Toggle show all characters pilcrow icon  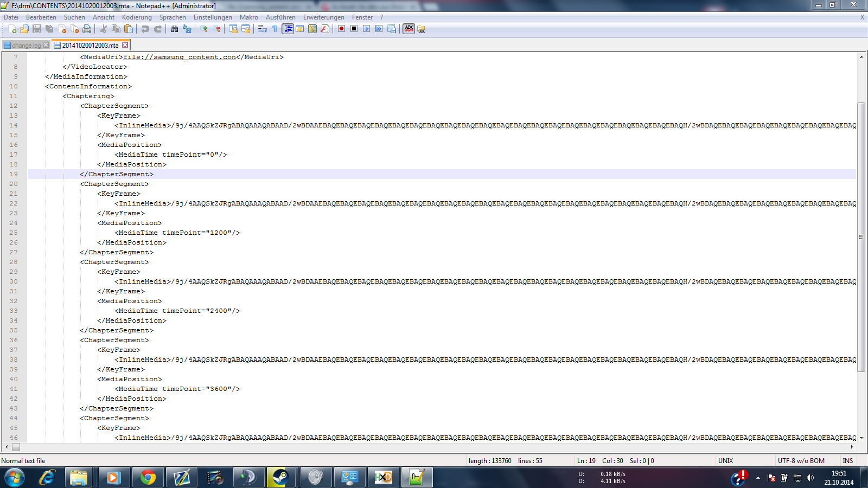(275, 29)
